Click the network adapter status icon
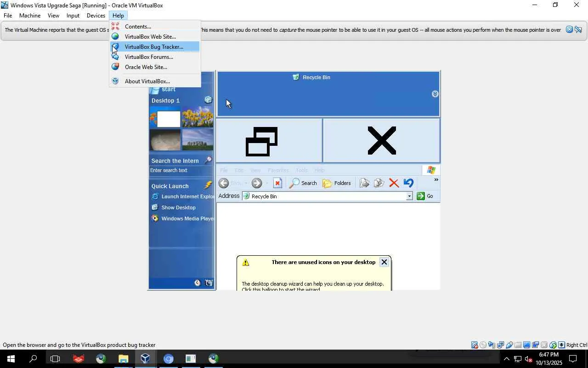The width and height of the screenshot is (588, 368). point(500,345)
